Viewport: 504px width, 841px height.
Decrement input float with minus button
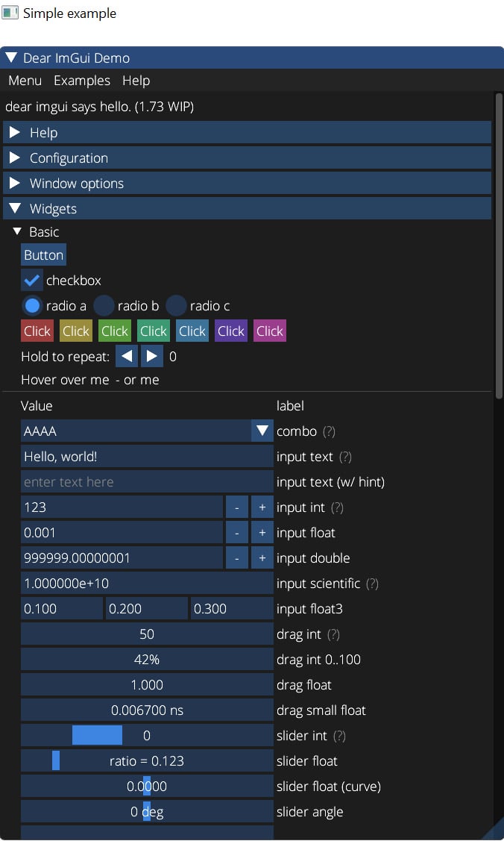(237, 533)
